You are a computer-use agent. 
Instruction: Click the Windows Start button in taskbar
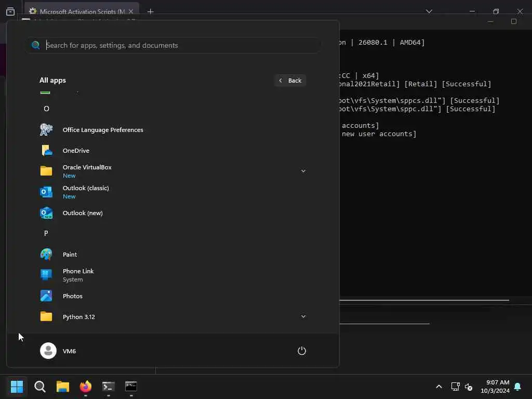point(17,387)
